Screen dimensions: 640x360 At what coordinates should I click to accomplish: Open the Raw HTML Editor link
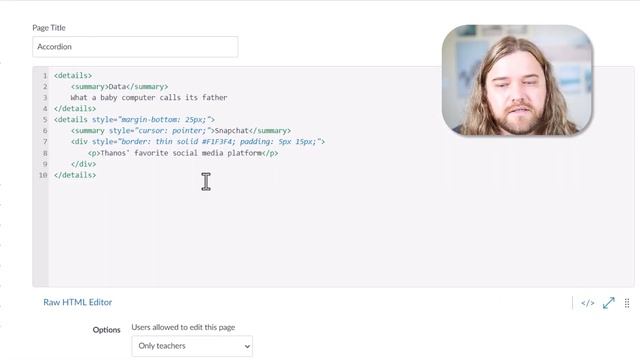[78, 302]
